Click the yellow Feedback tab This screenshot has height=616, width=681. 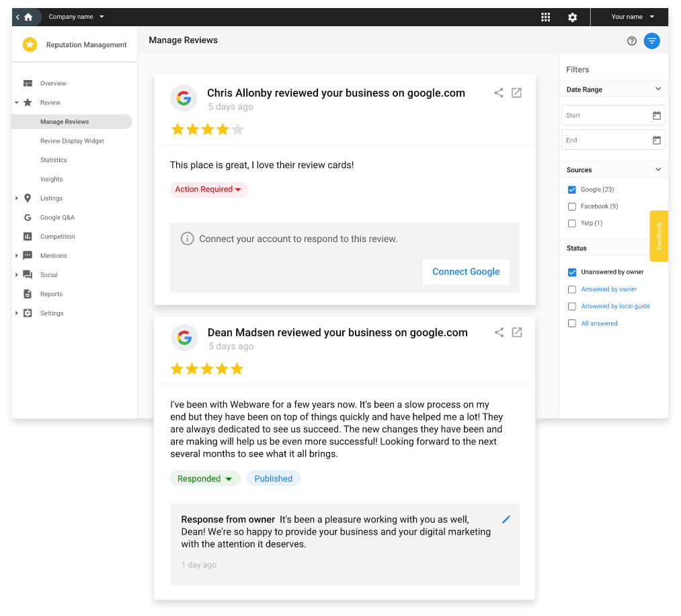click(x=659, y=236)
